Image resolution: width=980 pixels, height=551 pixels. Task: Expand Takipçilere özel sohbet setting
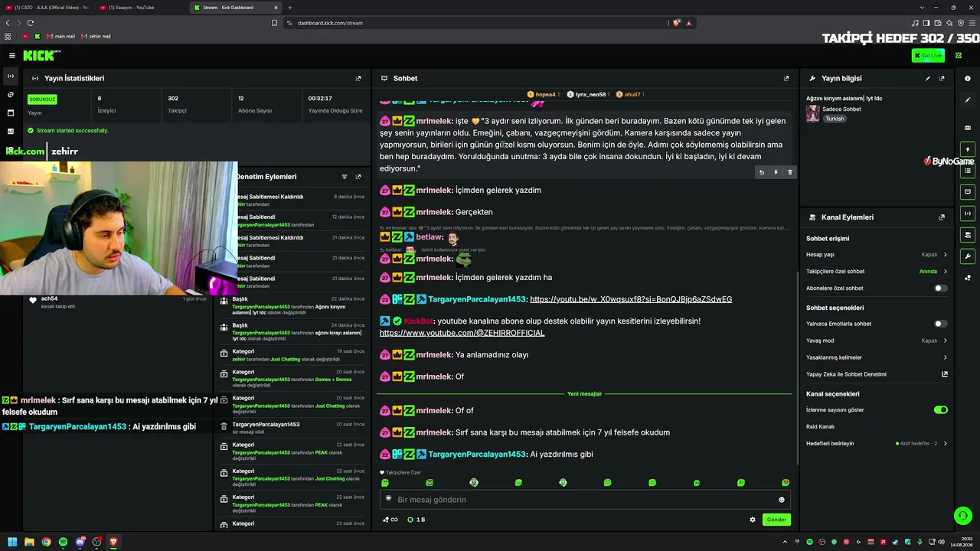click(877, 272)
